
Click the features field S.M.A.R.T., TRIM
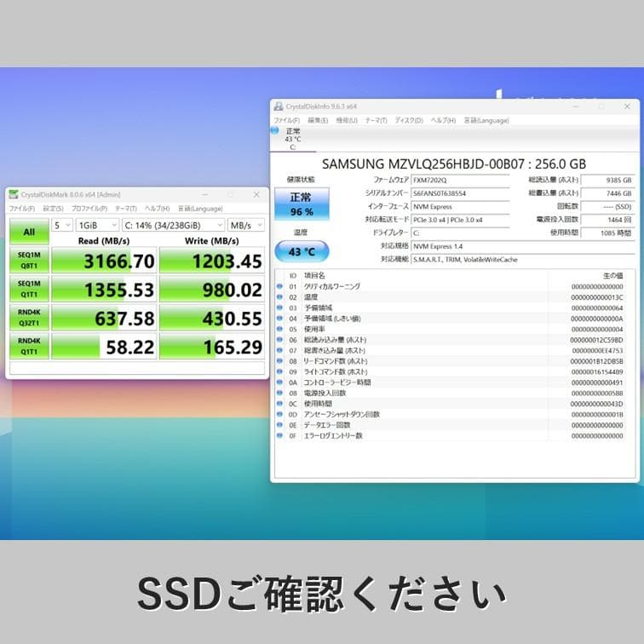click(523, 260)
